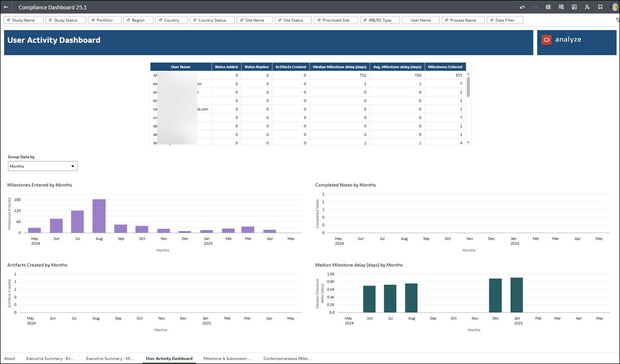This screenshot has width=620, height=364.
Task: Click the user avatar in the top bar
Action: coord(614,7)
